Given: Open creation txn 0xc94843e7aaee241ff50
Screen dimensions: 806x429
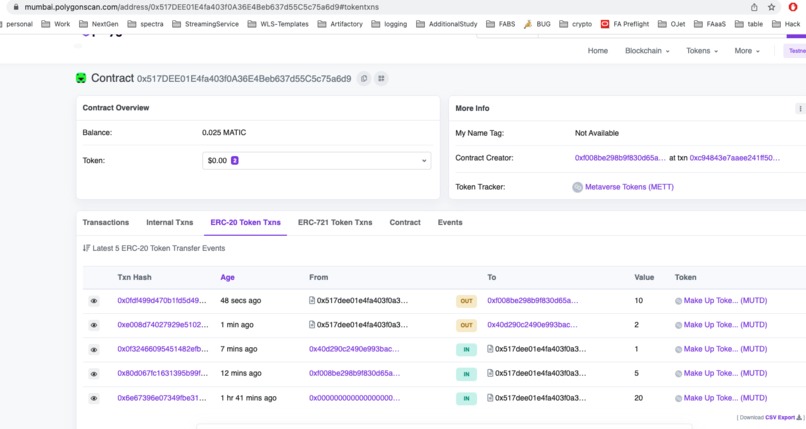Looking at the screenshot, I should 735,158.
